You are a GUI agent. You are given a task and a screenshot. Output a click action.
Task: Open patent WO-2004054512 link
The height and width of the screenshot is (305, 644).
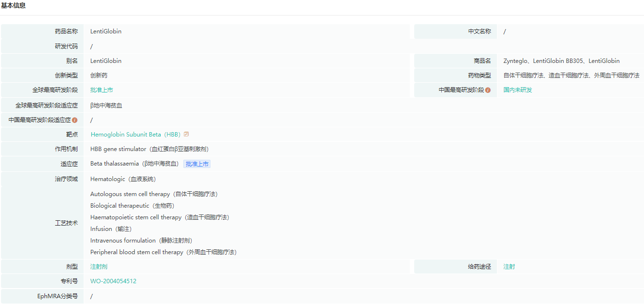(x=113, y=281)
